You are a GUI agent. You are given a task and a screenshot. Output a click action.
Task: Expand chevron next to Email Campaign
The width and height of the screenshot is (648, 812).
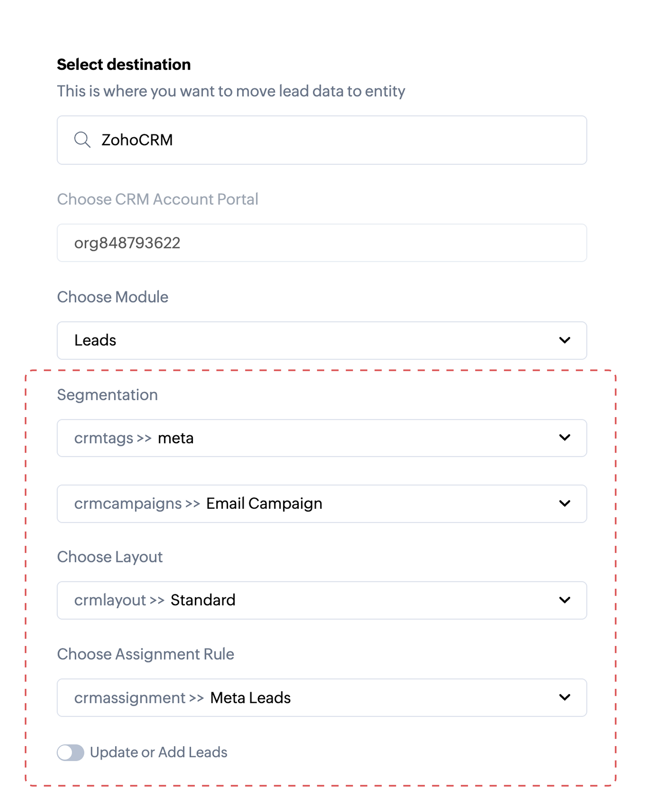[564, 504]
